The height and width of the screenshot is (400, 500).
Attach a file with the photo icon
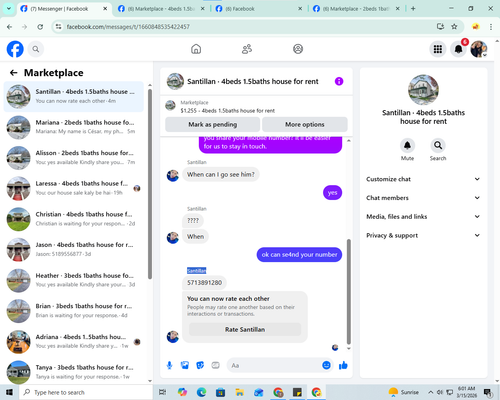tap(185, 365)
